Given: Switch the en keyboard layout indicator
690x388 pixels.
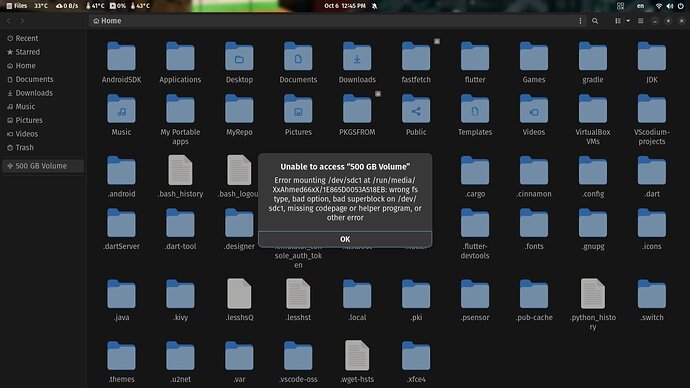Looking at the screenshot, I should coord(640,6).
